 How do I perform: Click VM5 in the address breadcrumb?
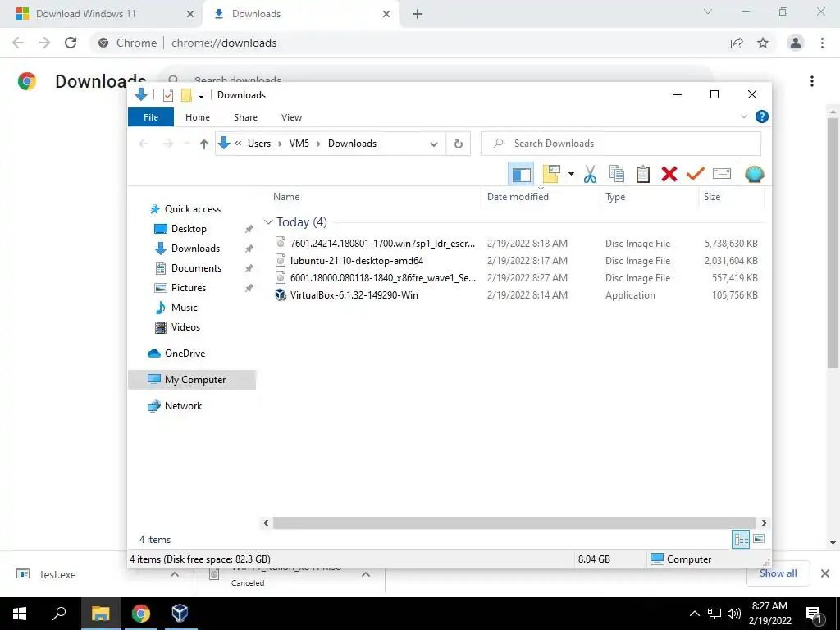pos(299,144)
